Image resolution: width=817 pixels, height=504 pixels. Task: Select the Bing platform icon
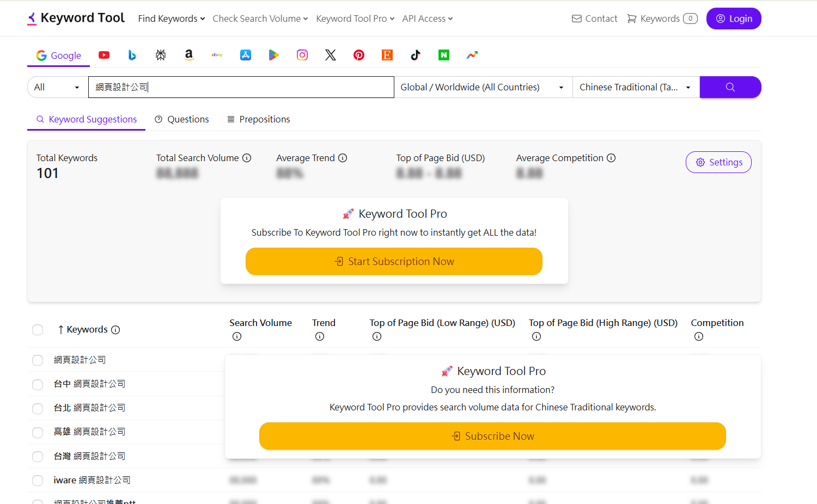(132, 55)
